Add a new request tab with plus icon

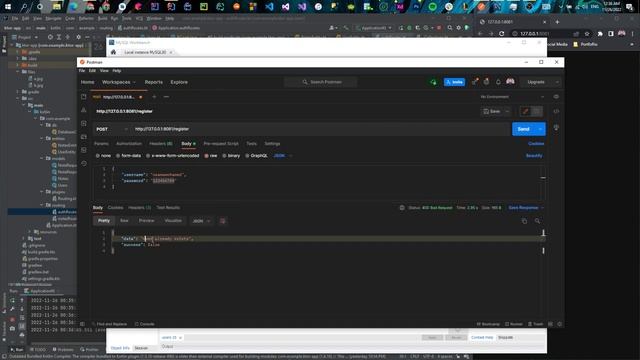[x=154, y=97]
